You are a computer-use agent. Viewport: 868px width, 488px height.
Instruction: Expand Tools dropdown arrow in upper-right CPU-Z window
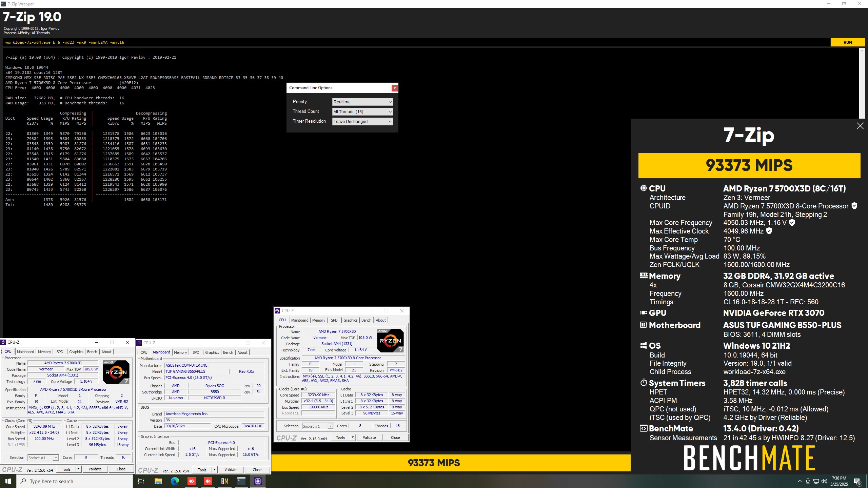(353, 438)
